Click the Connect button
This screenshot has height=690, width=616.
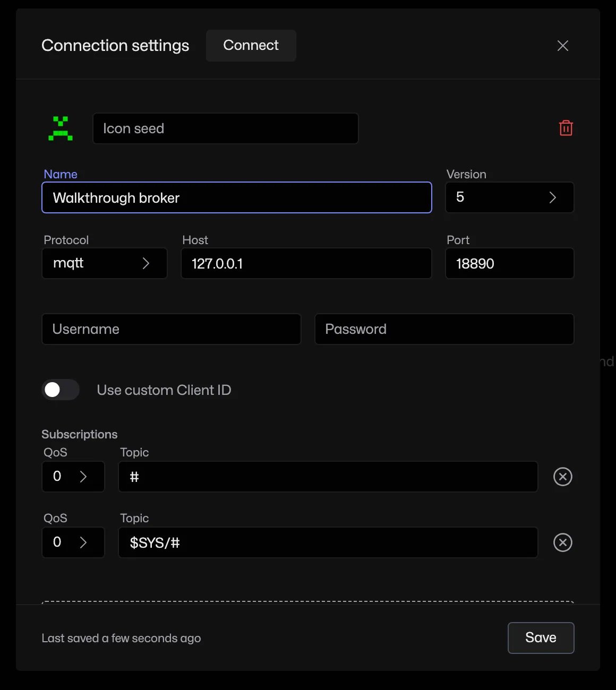click(251, 46)
